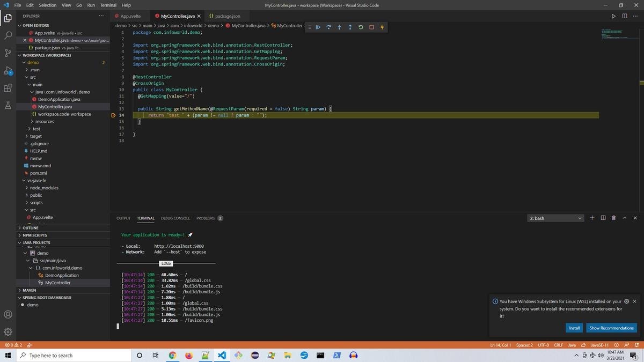Open the Run and Debug activity icon
644x362 pixels.
point(8,70)
